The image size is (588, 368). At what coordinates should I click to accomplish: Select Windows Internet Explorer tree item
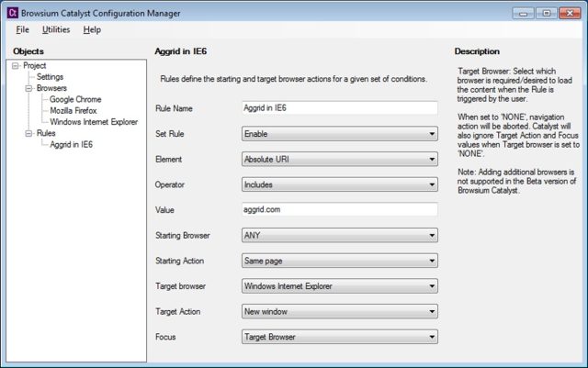tap(94, 122)
